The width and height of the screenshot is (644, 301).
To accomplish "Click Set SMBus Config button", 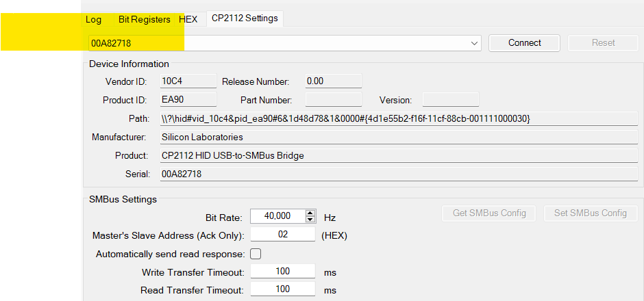I will pyautogui.click(x=590, y=213).
